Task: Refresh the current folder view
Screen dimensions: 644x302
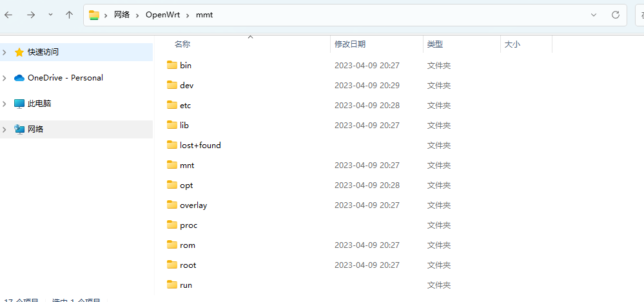Action: pyautogui.click(x=615, y=15)
